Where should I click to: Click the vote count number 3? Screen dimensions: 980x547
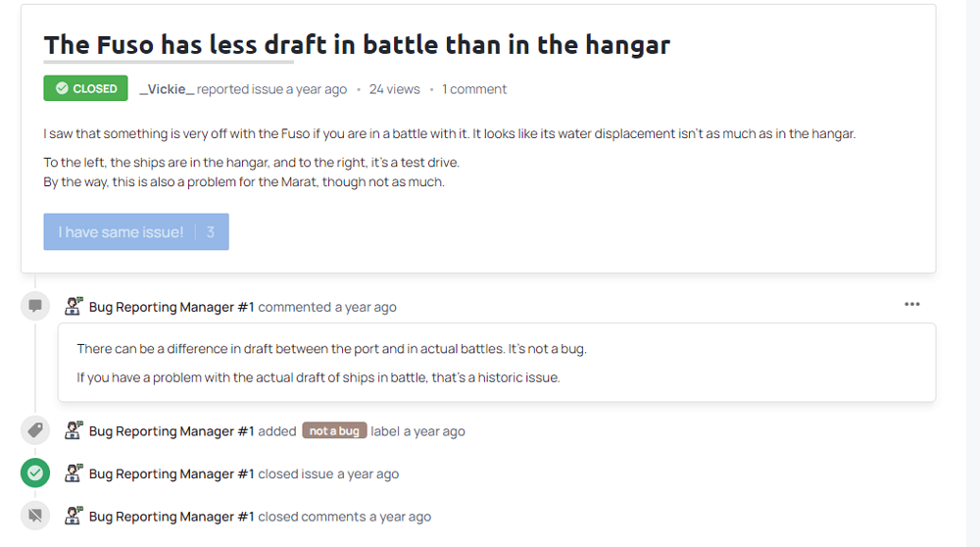[x=211, y=232]
